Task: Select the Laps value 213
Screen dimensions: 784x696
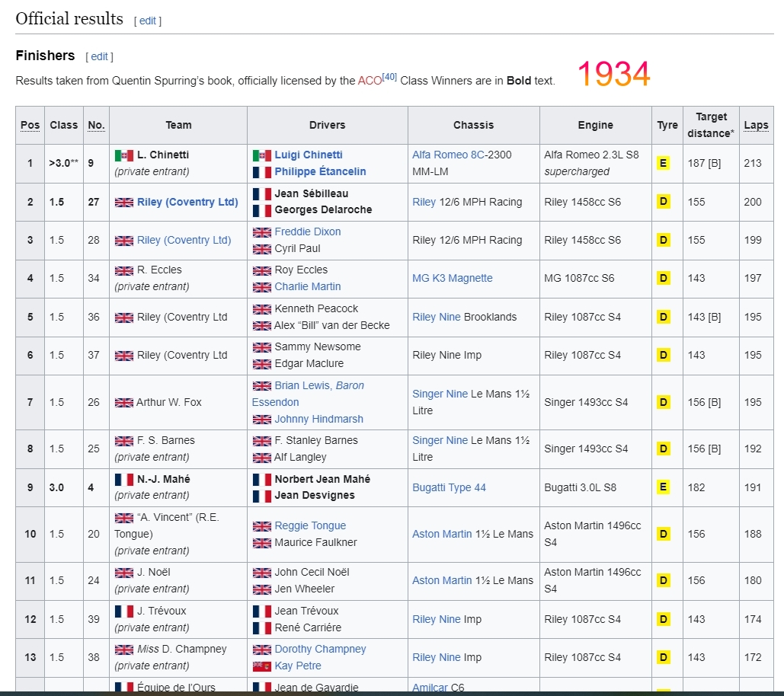Action: [x=753, y=163]
